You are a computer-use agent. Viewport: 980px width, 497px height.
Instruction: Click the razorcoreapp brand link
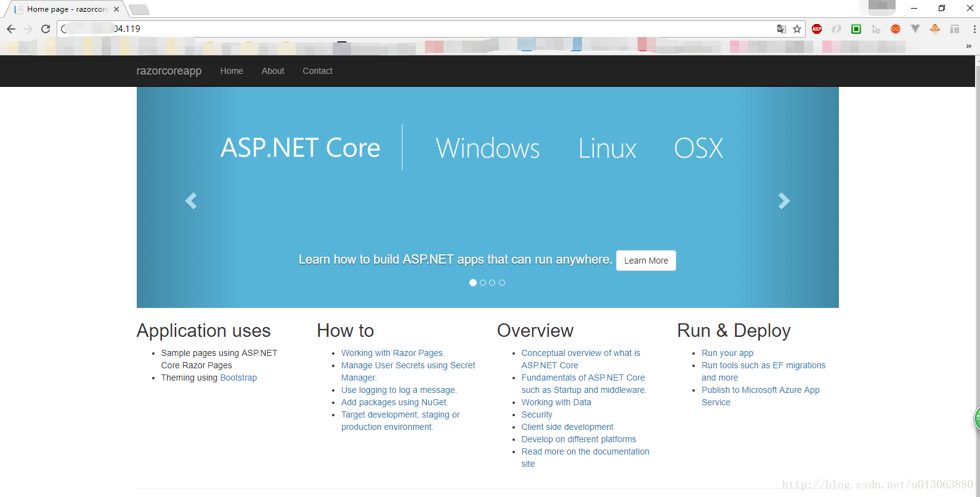pyautogui.click(x=169, y=71)
